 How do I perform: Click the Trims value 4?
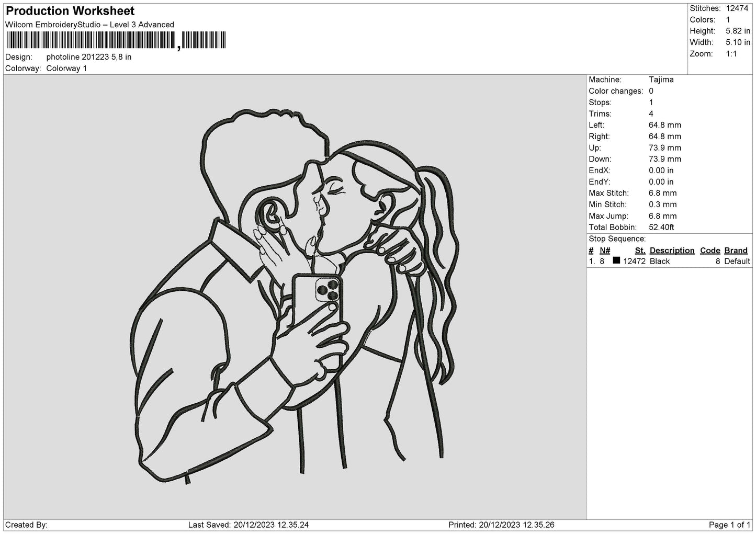[651, 113]
